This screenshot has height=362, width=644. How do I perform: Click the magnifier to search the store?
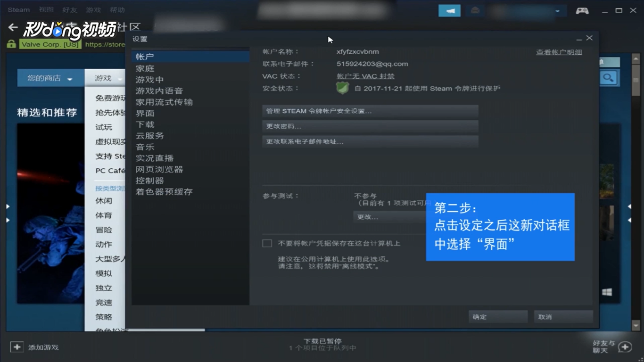609,78
